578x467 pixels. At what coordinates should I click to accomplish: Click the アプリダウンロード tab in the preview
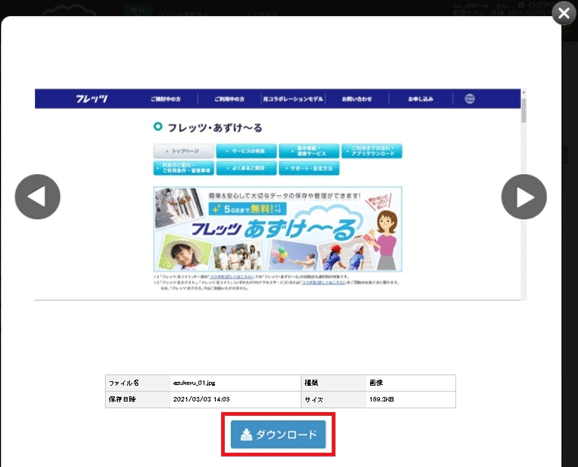click(x=372, y=151)
